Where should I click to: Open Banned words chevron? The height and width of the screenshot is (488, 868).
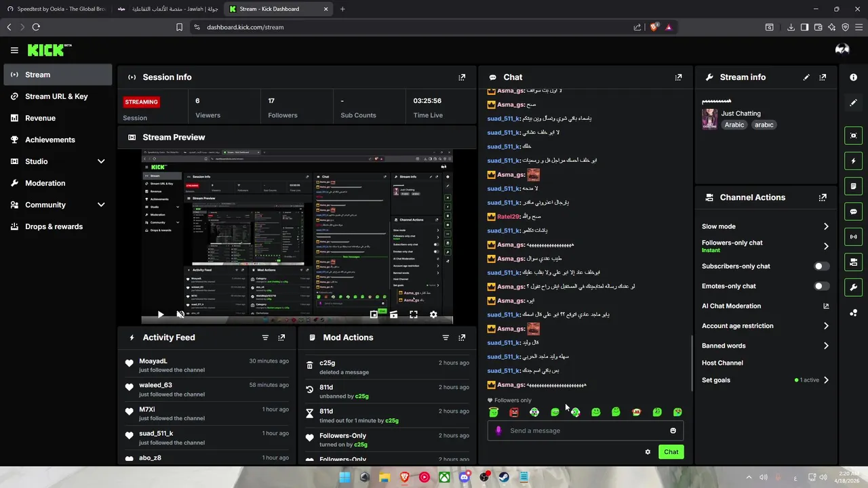pos(826,346)
